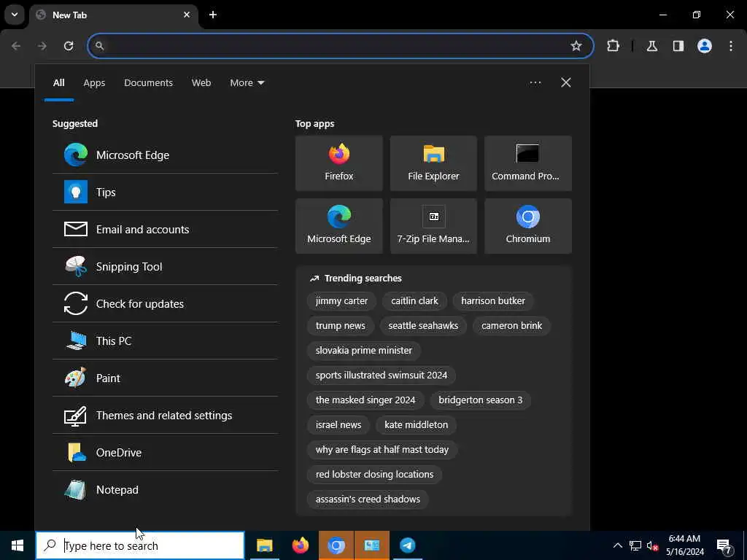Open search panel options ellipsis
Screen dimensions: 747x560
(x=535, y=83)
